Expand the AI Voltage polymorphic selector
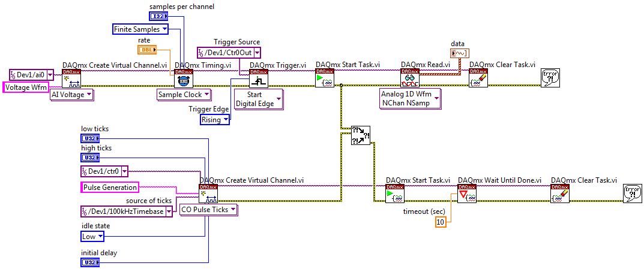Image resolution: width=644 pixels, height=272 pixels. [89, 94]
